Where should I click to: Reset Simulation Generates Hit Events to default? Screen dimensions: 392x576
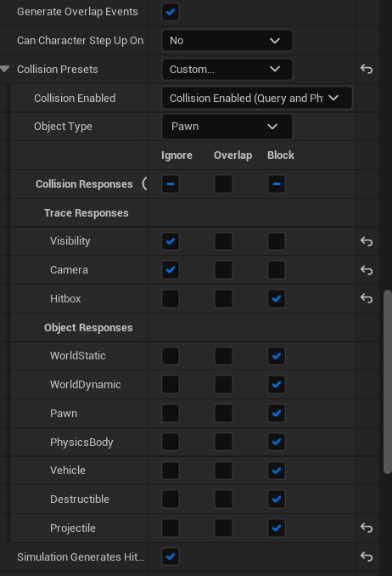point(367,556)
